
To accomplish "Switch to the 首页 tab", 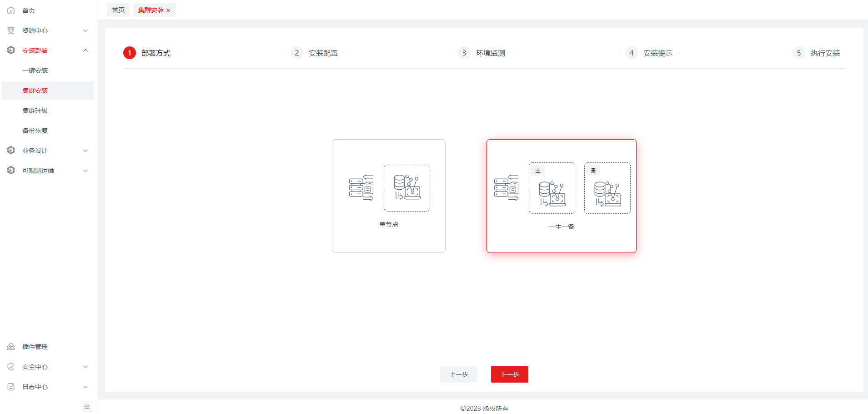I will [118, 10].
